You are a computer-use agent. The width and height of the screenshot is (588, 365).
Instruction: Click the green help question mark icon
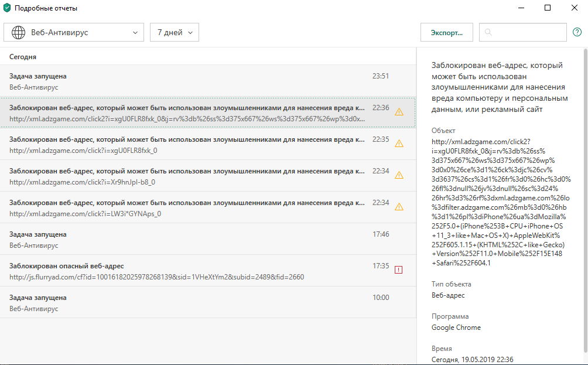coord(577,33)
